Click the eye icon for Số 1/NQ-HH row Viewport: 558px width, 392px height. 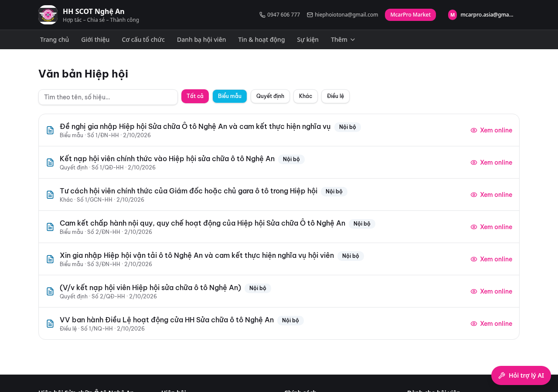pyautogui.click(x=474, y=324)
